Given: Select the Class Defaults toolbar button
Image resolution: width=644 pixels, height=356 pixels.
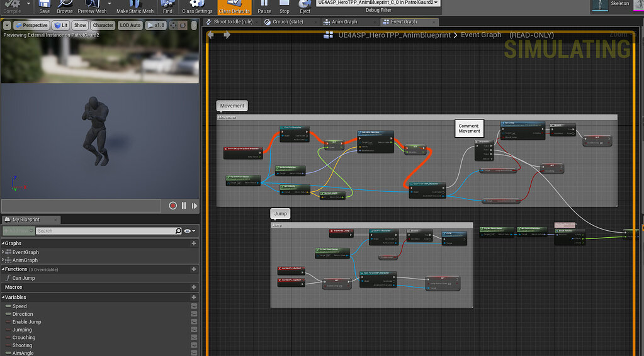Looking at the screenshot, I should coord(234,6).
